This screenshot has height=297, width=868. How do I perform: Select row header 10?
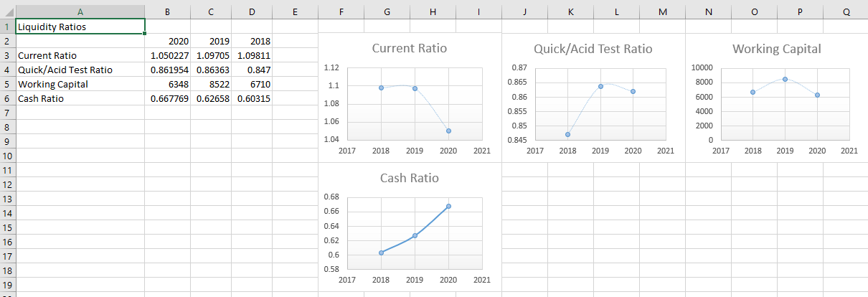click(x=7, y=156)
